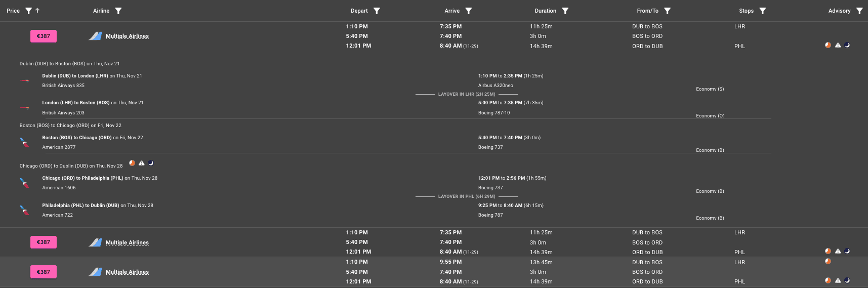
Task: Open the Stops column filter
Action: (x=762, y=11)
